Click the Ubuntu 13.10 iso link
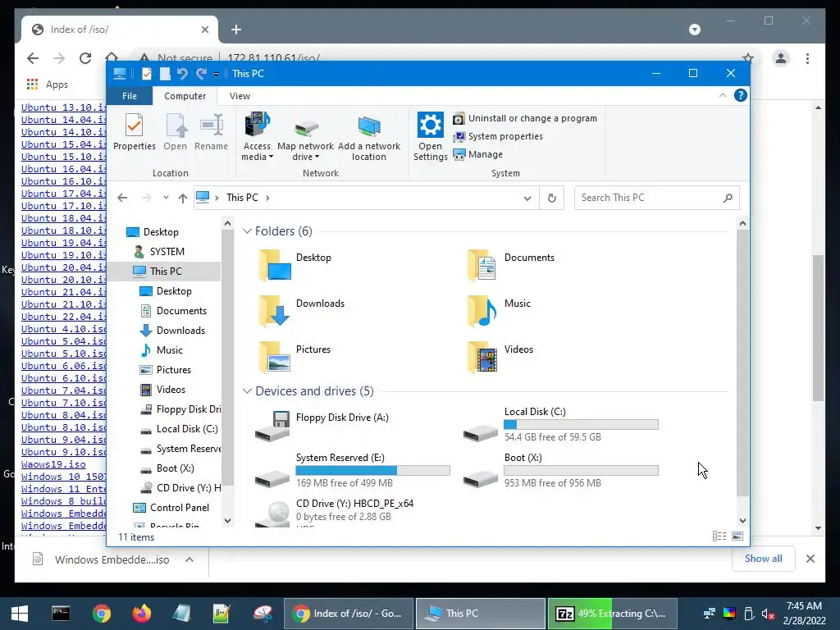 [63, 107]
